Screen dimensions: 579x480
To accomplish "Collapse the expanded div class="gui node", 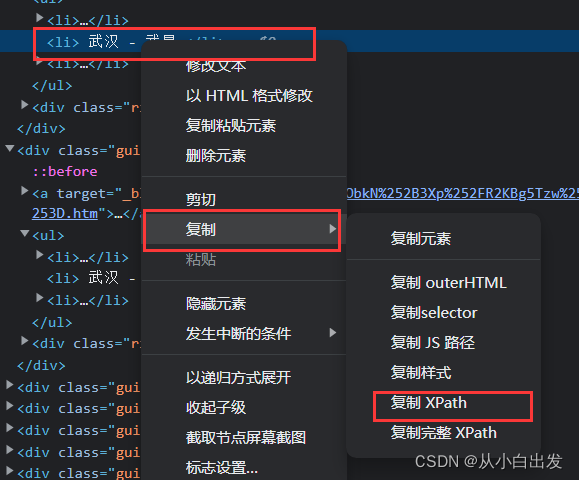I will (10, 148).
